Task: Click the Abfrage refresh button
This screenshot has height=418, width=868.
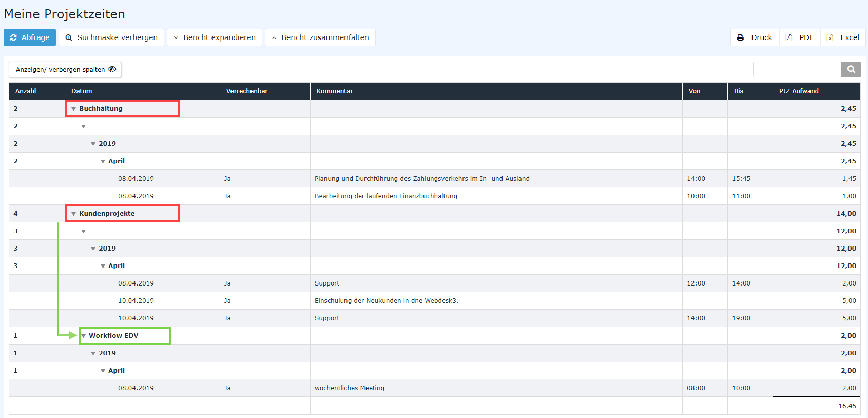Action: (x=30, y=37)
